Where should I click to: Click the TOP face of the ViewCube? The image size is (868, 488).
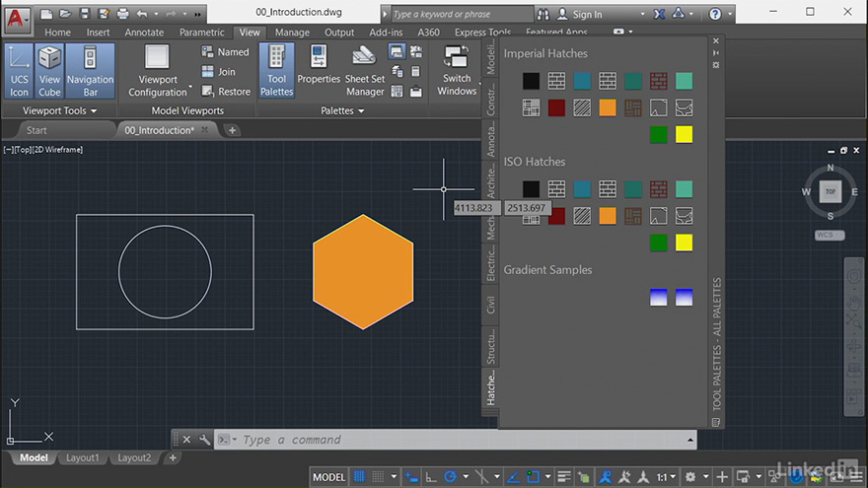point(830,191)
